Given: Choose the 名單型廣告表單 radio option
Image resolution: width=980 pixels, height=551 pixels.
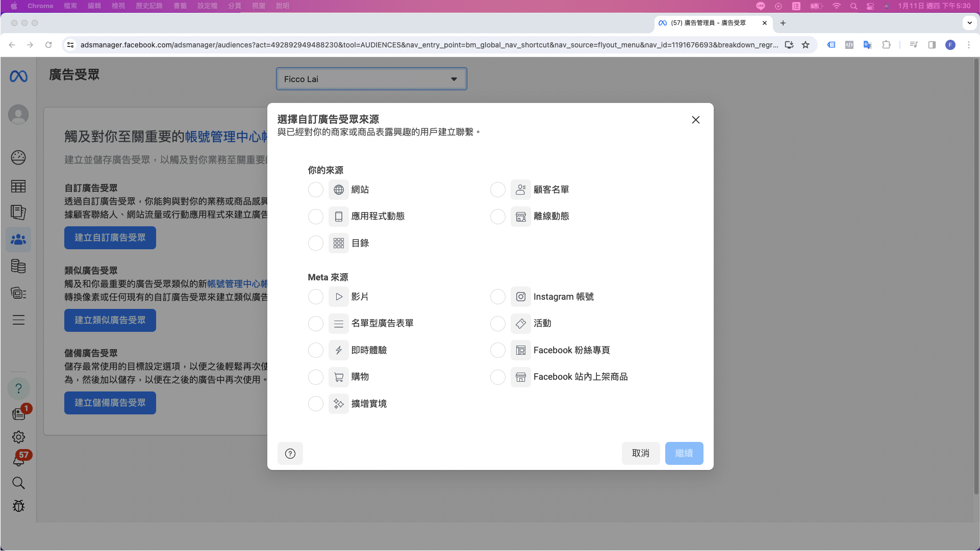Looking at the screenshot, I should [316, 324].
